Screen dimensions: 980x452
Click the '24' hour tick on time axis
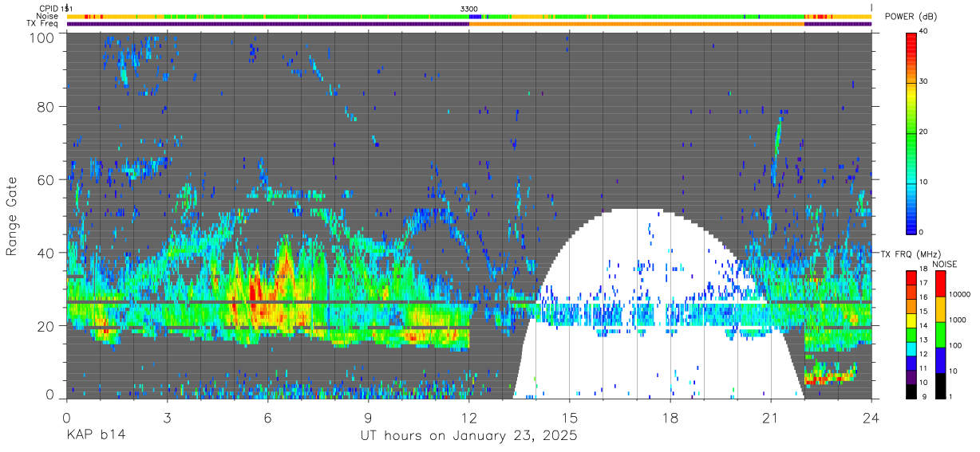(871, 417)
